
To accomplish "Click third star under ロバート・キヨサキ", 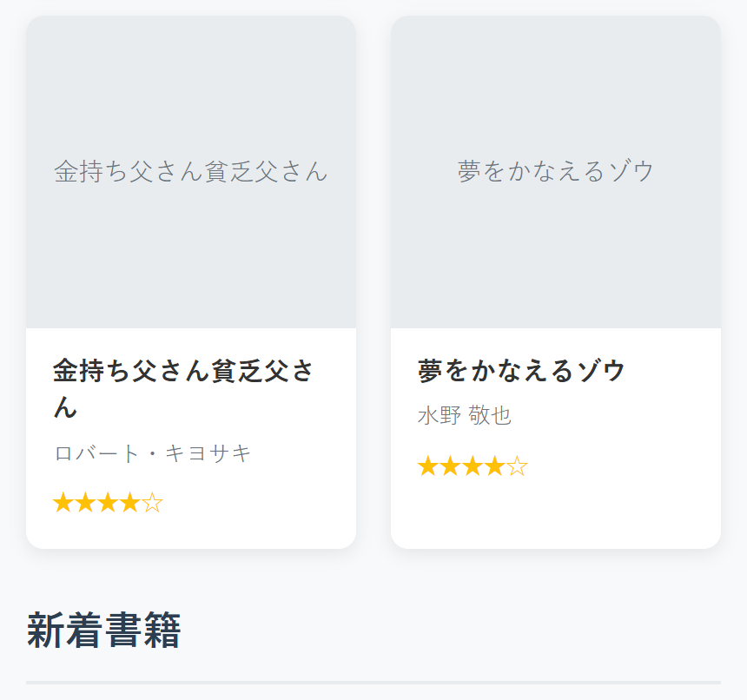I will (x=108, y=503).
